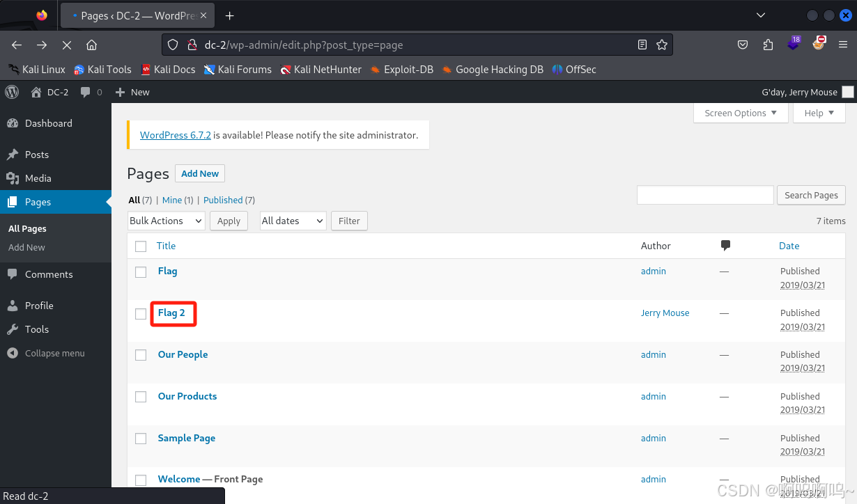Visit DC-2 site from admin bar

[50, 92]
